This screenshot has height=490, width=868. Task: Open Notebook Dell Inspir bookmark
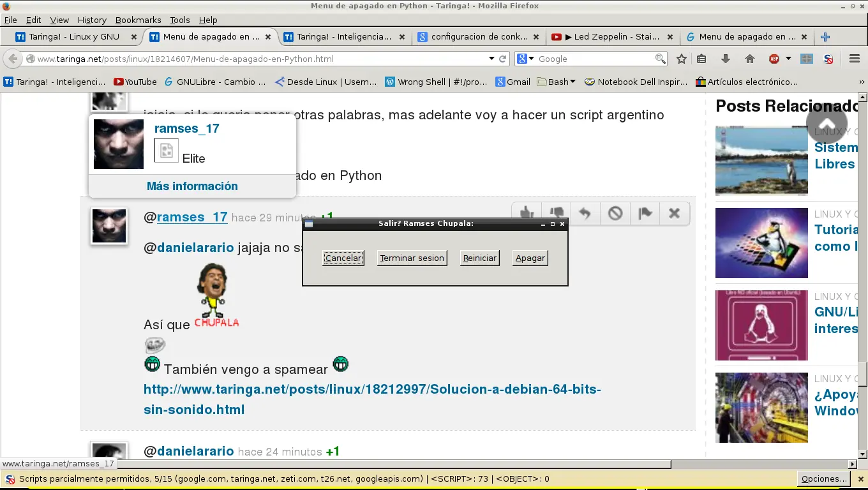click(x=636, y=82)
